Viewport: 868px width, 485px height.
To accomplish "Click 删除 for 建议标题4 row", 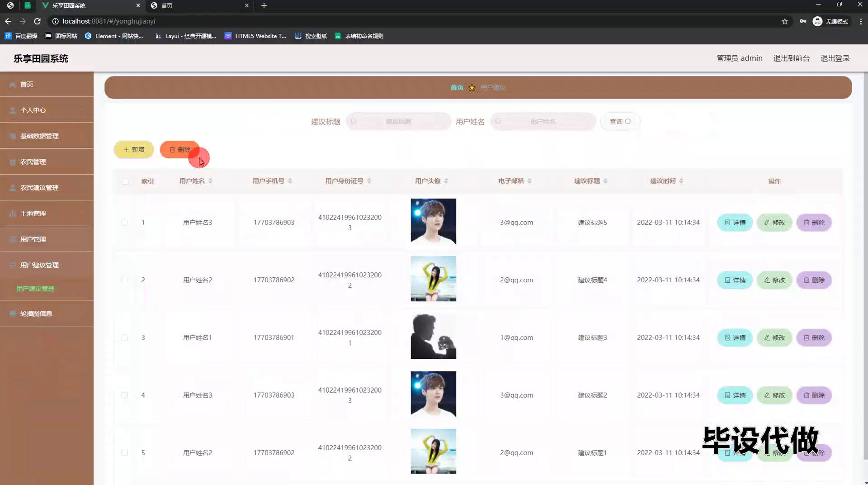I will tap(814, 280).
